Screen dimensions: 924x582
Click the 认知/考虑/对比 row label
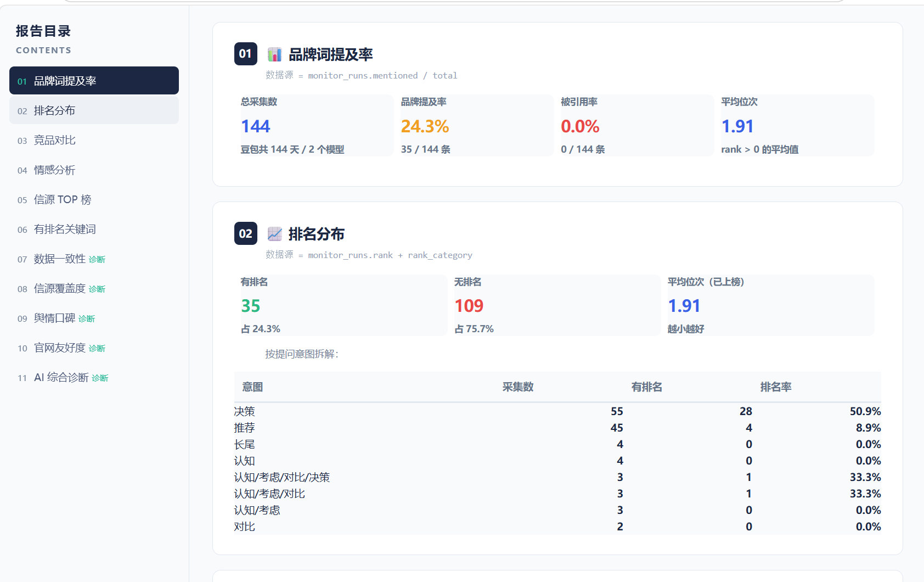coord(269,494)
